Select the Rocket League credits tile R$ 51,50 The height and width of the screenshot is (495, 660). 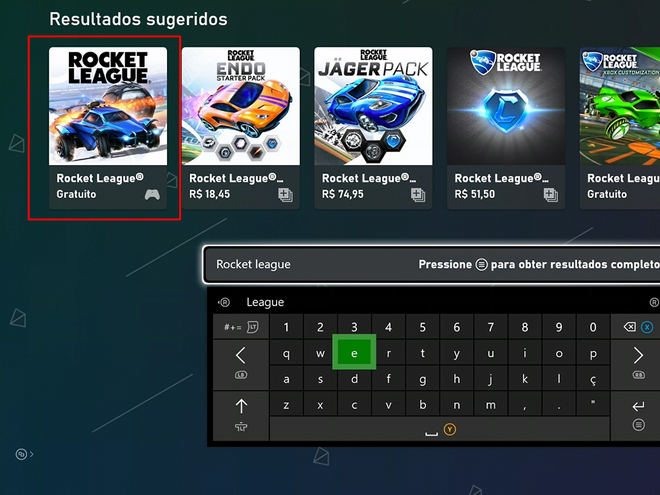(x=506, y=128)
